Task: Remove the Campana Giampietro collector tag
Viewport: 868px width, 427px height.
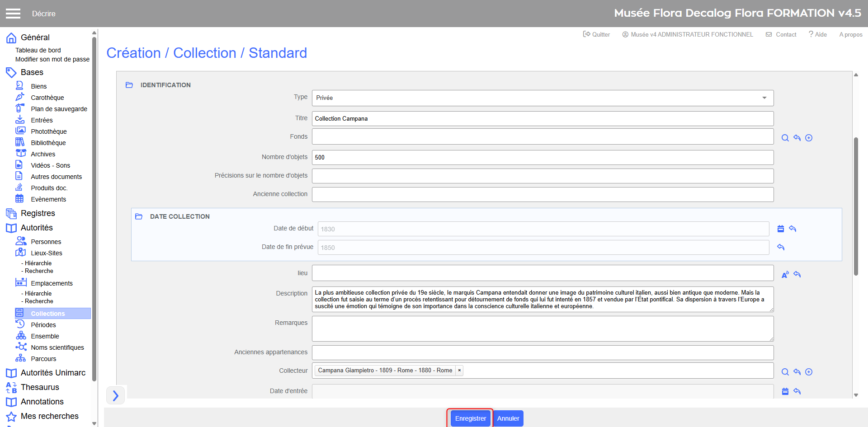Action: [459, 371]
